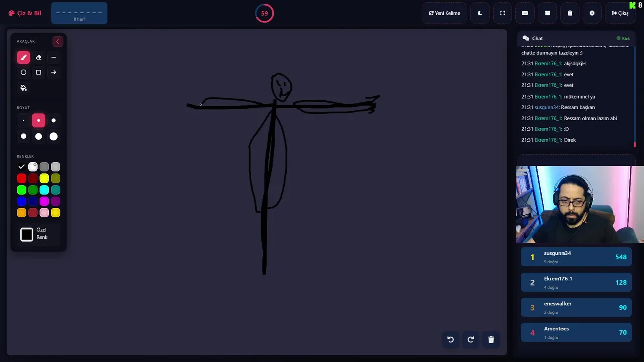Select the arrow tool
This screenshot has height=362, width=644.
[53, 72]
